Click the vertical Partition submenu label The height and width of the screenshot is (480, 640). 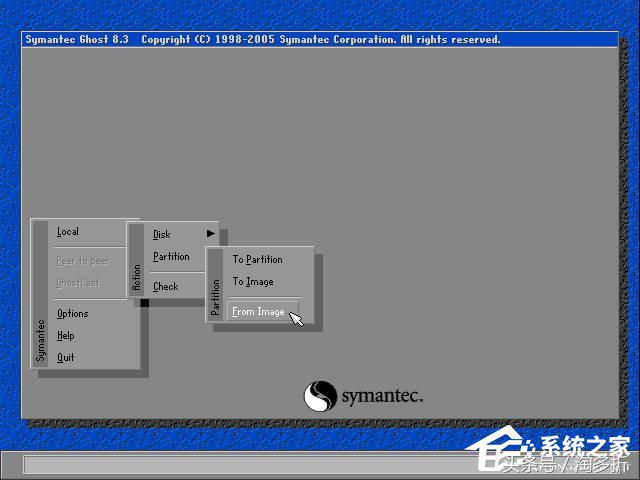215,298
